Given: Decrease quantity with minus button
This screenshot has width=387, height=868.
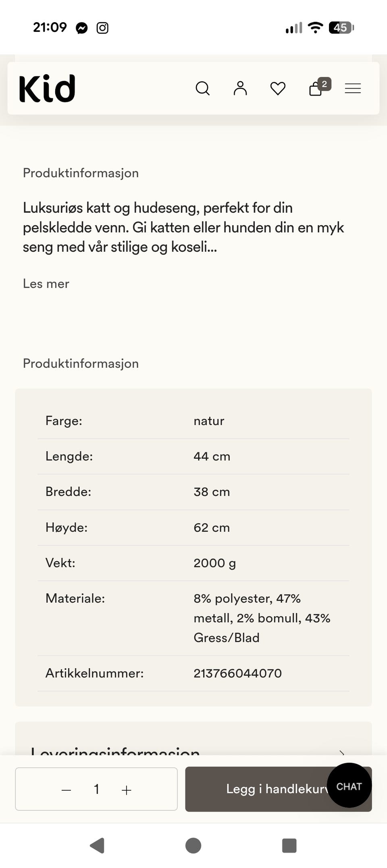Looking at the screenshot, I should pos(67,790).
